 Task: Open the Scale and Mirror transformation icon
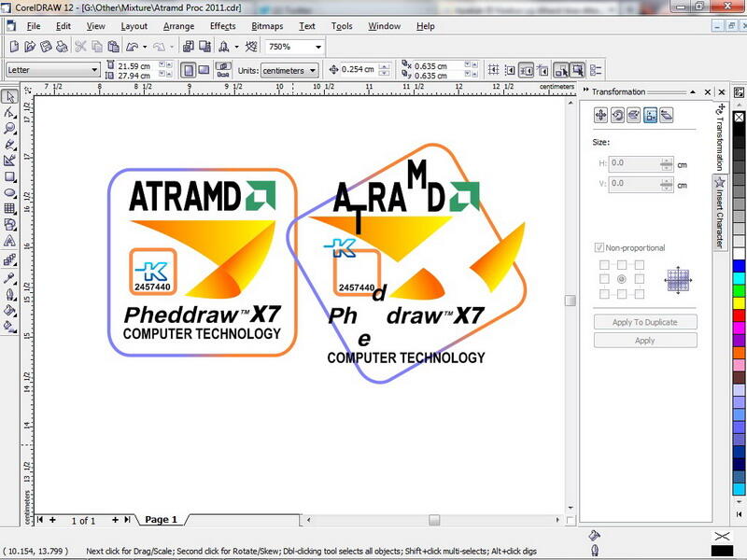click(x=634, y=115)
